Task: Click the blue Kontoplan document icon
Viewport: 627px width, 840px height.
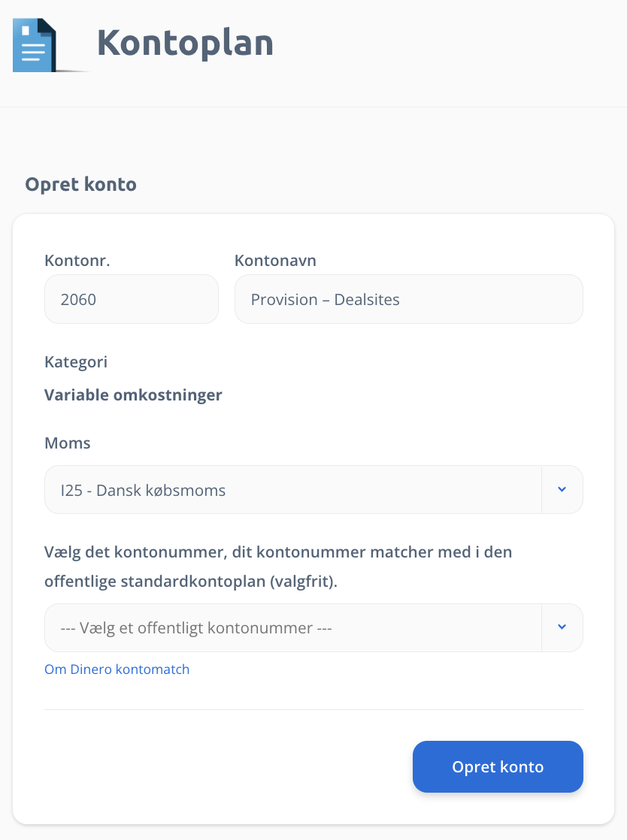Action: (x=35, y=45)
